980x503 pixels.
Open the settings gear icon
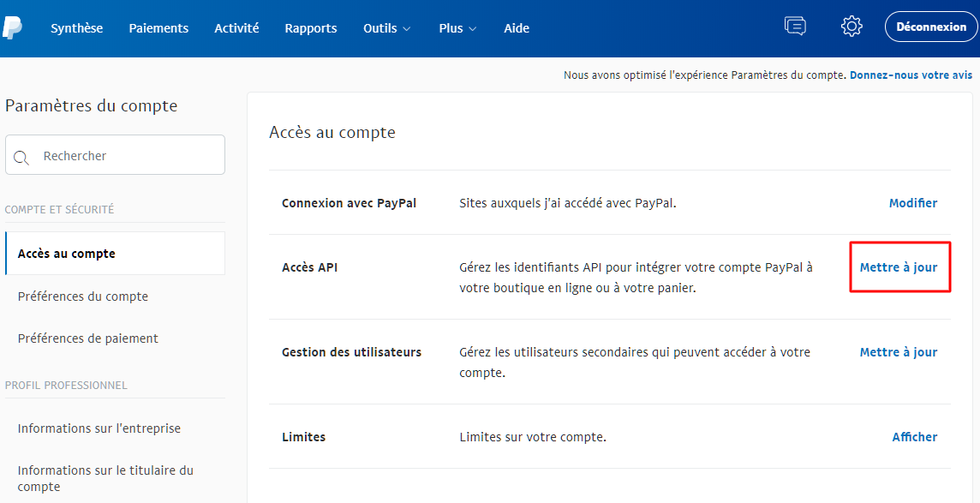tap(852, 26)
